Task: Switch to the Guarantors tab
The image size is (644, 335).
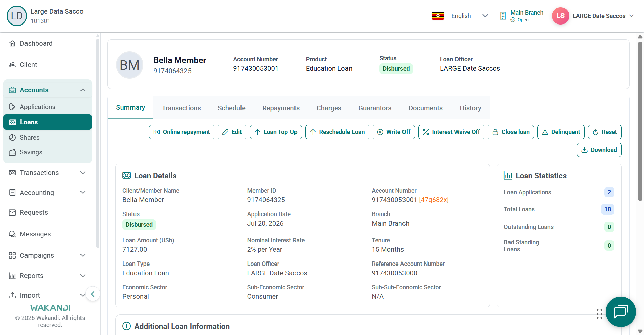Action: (375, 108)
